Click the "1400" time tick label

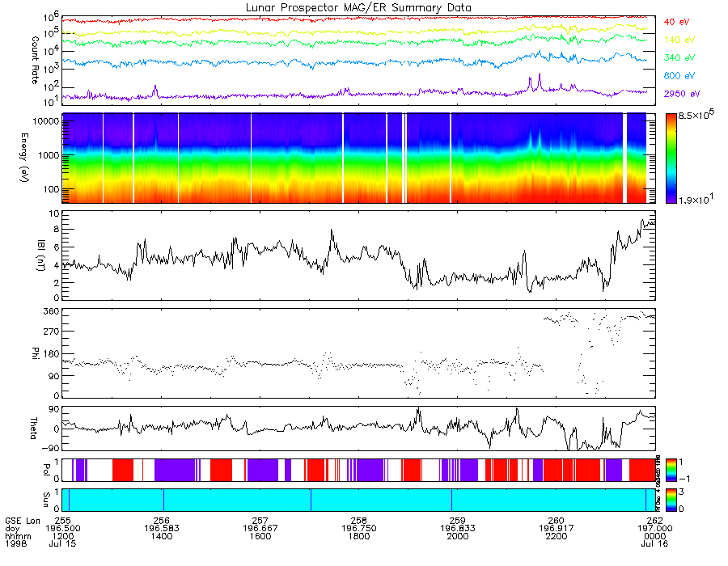(162, 536)
